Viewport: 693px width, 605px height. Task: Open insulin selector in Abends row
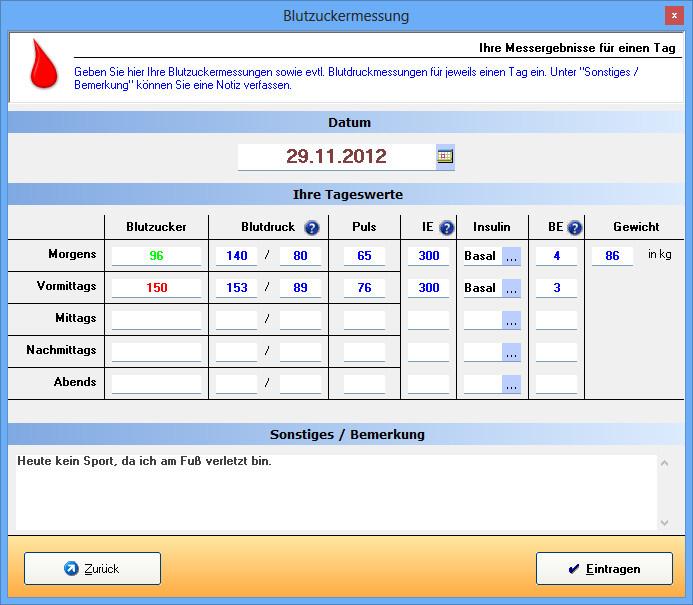511,384
